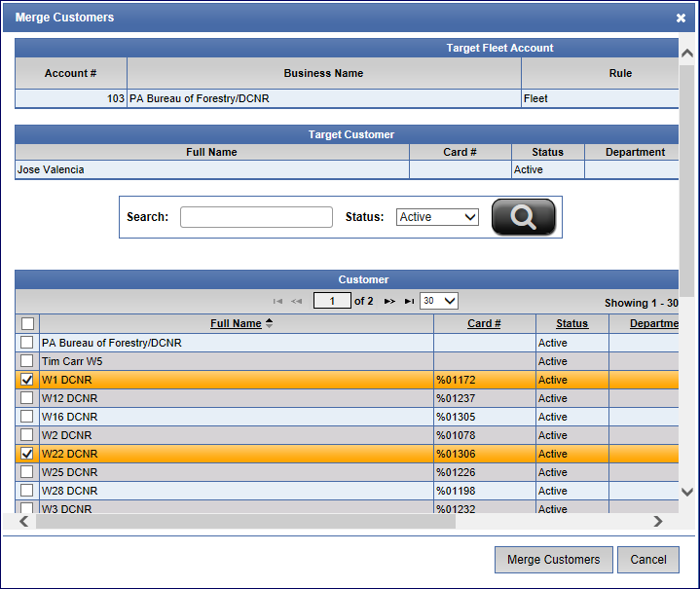Click the Cancel button

647,560
